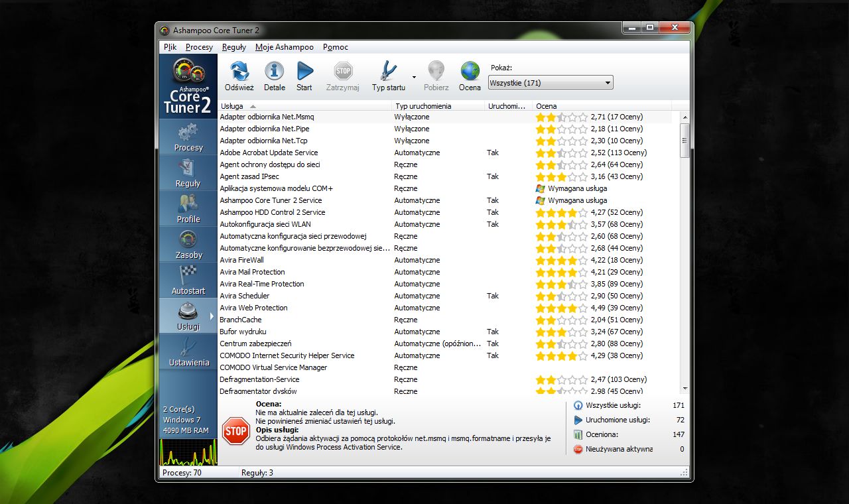This screenshot has width=849, height=504.
Task: Click the resize grip in status bar corner
Action: click(x=685, y=473)
